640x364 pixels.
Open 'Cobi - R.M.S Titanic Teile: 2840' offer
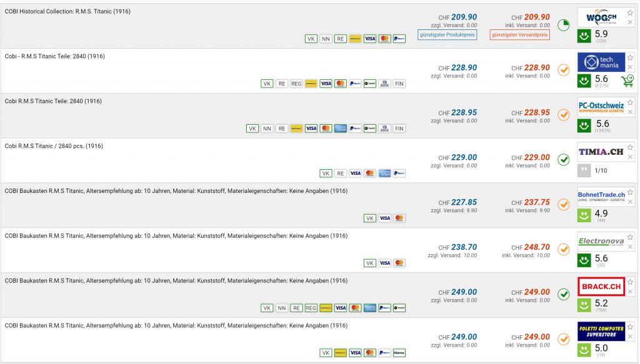click(x=55, y=56)
